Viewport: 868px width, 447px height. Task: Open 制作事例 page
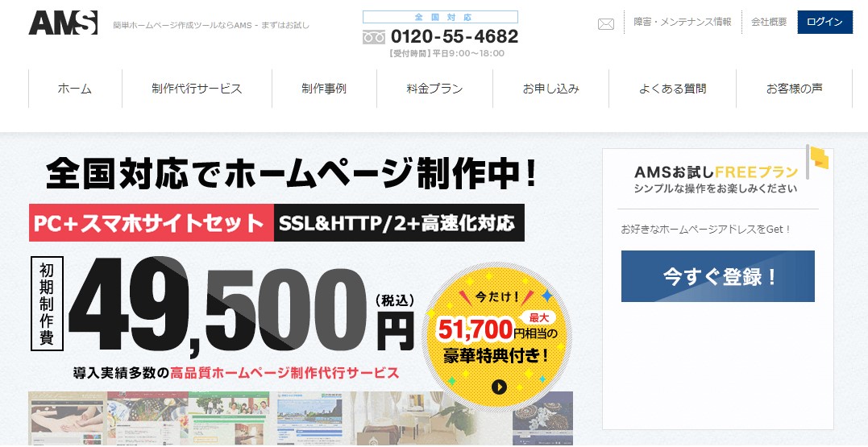click(324, 89)
